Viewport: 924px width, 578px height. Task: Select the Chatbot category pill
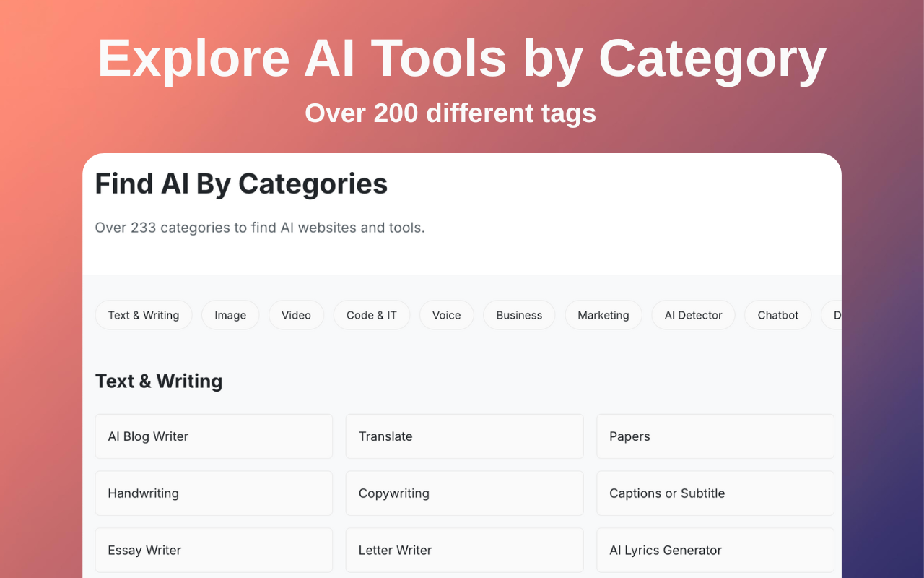[x=778, y=315]
